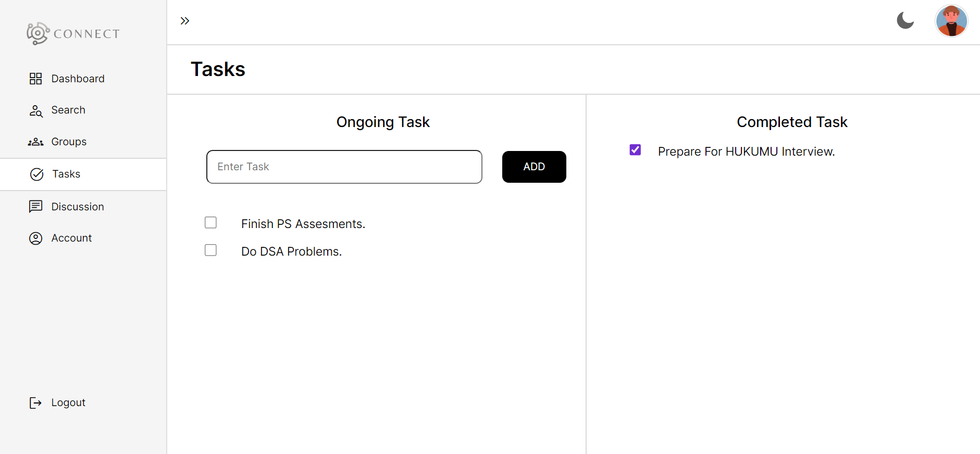Mark Do DSA Problems as completed
The height and width of the screenshot is (454, 980).
coord(210,250)
